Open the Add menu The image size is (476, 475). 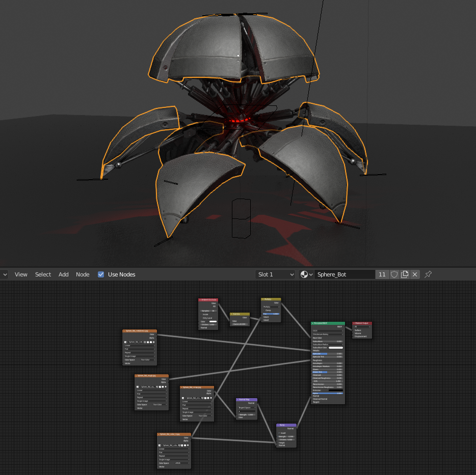pos(63,274)
